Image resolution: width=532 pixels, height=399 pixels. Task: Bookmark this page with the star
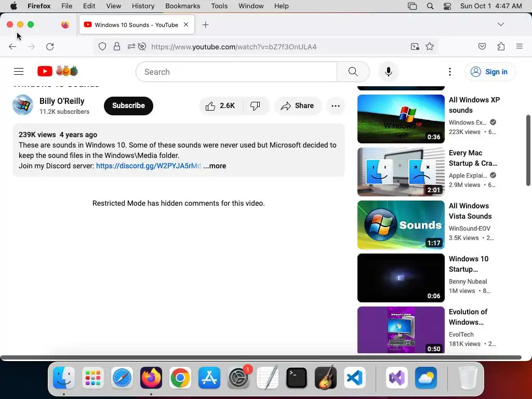coord(430,46)
